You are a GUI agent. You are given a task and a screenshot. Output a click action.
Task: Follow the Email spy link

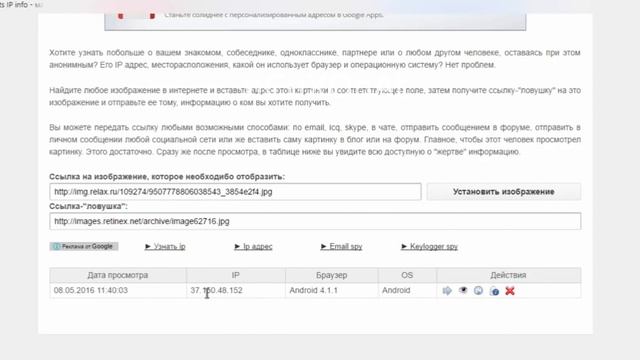[341, 247]
